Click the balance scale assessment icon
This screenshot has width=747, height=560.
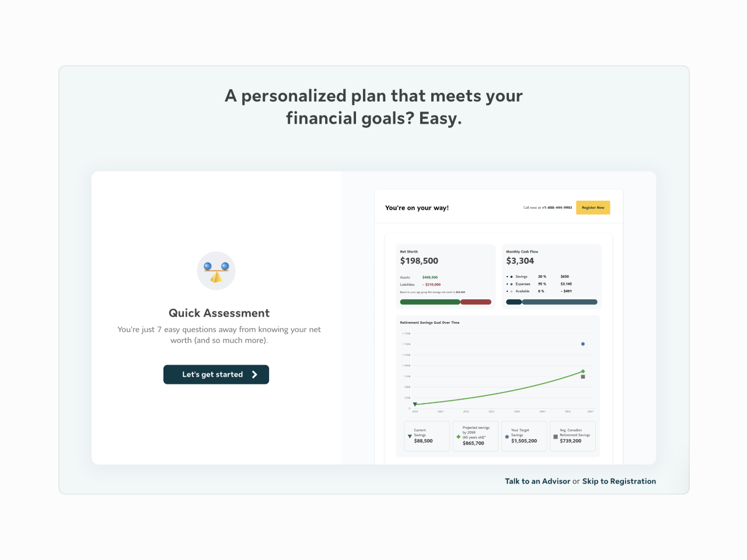[x=216, y=271]
